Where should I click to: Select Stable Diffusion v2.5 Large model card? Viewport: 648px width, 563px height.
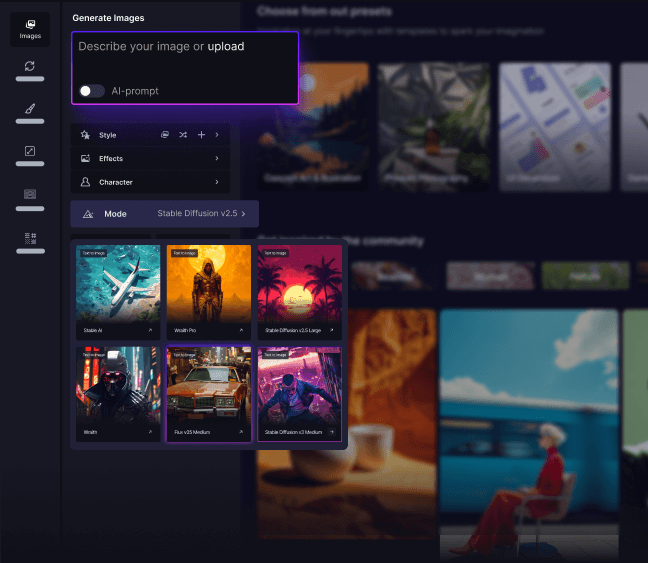click(x=299, y=290)
